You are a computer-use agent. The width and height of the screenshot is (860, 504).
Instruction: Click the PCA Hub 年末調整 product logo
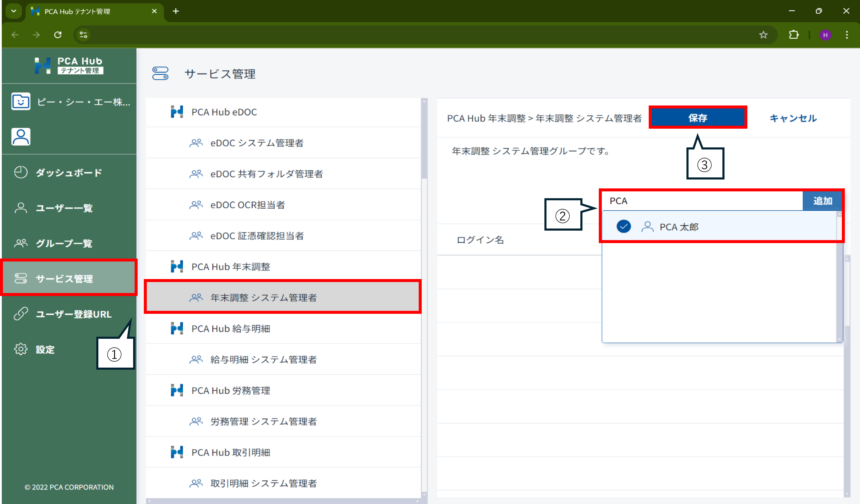point(177,267)
